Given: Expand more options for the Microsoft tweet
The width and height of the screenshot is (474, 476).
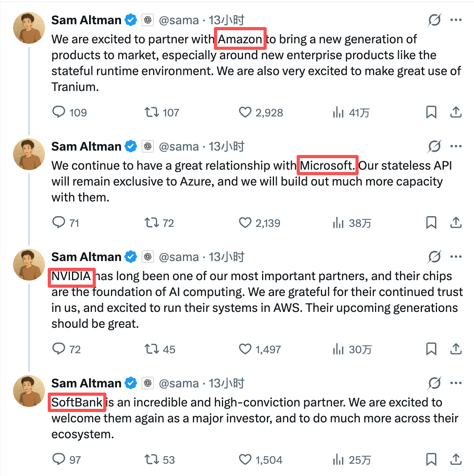Looking at the screenshot, I should coord(456,146).
